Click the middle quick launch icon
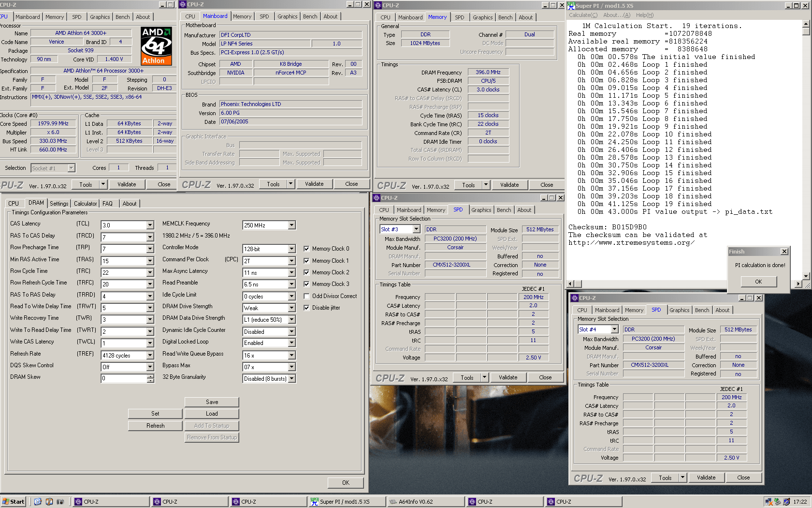 pyautogui.click(x=49, y=502)
